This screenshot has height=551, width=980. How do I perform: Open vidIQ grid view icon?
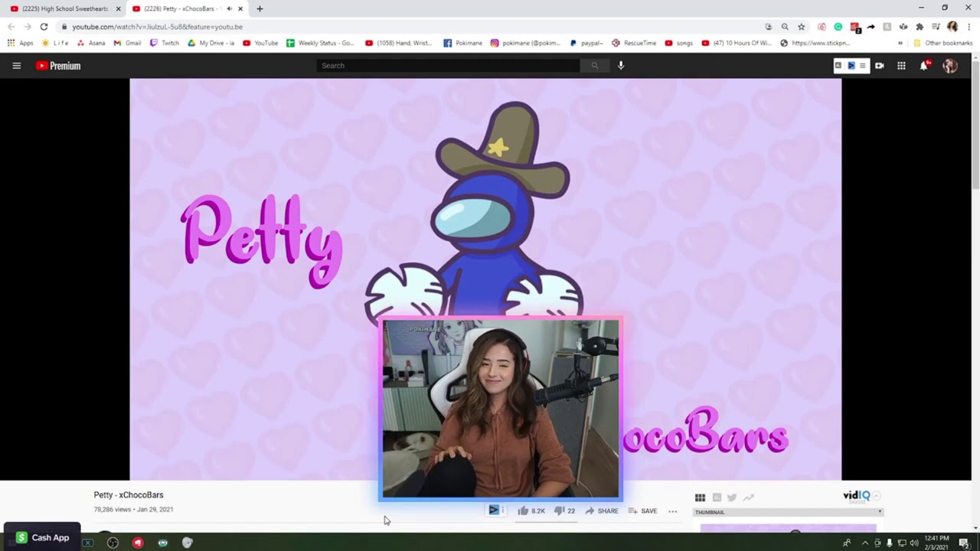700,497
